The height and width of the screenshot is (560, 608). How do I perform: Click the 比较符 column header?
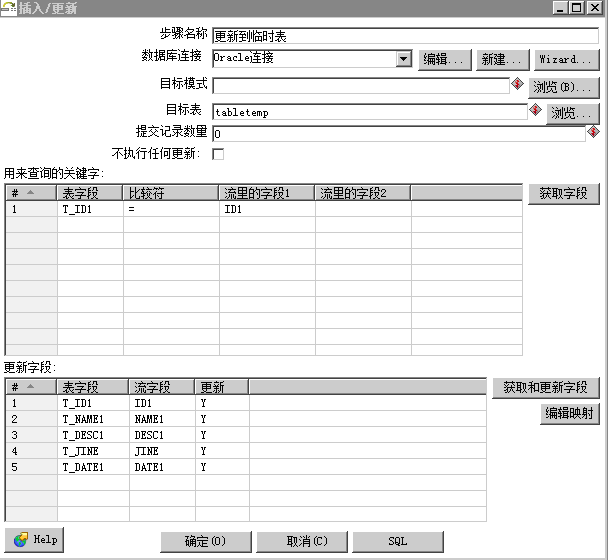pyautogui.click(x=171, y=193)
